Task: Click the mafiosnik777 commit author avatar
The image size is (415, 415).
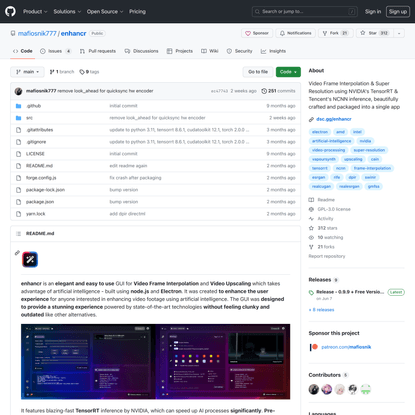Action: point(19,91)
